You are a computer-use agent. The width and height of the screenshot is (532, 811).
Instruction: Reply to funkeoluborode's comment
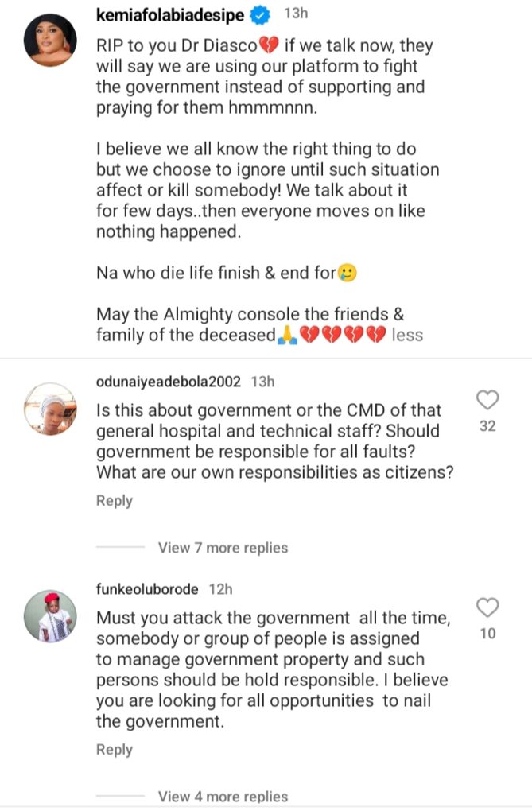(x=114, y=749)
